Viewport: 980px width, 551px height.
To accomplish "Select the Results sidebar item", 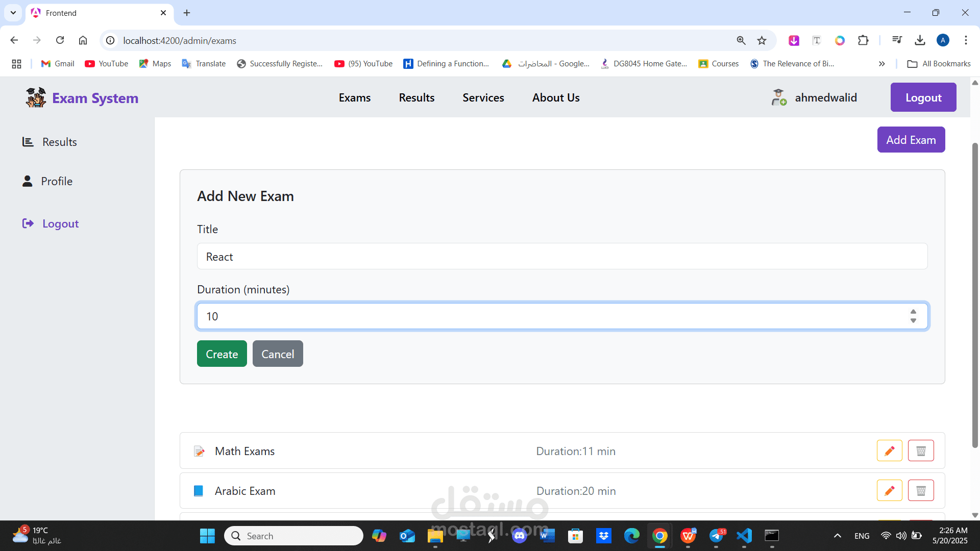I will pyautogui.click(x=59, y=142).
